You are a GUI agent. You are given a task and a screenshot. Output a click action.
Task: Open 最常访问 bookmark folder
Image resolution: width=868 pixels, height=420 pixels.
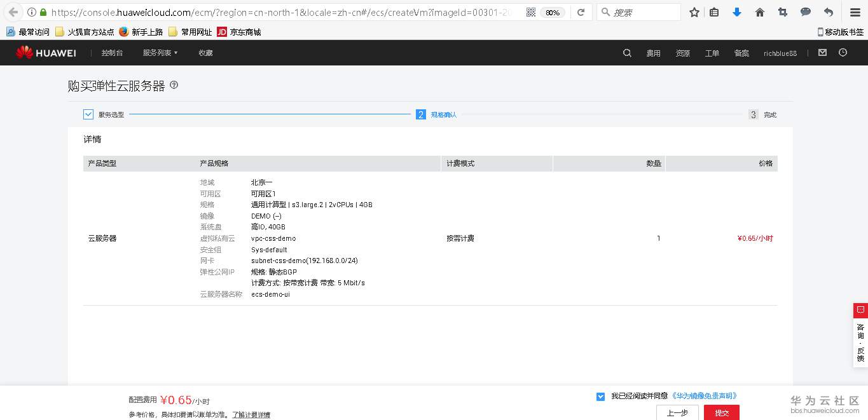[28, 32]
